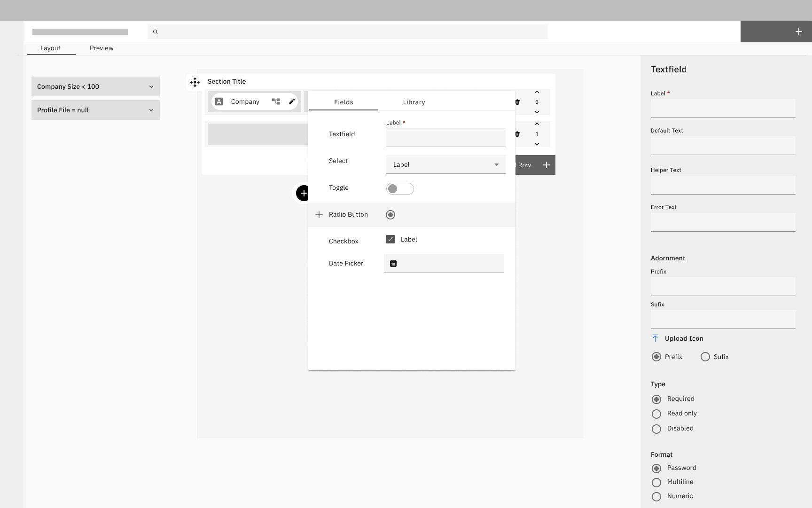
Task: Open the Library tab in popup
Action: (x=414, y=102)
